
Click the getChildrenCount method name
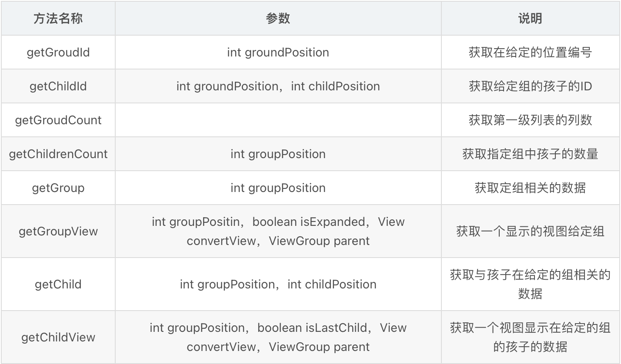coord(58,154)
